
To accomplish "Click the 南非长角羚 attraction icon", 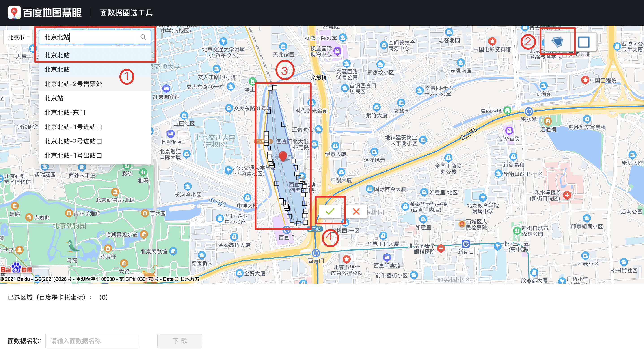I will (69, 213).
